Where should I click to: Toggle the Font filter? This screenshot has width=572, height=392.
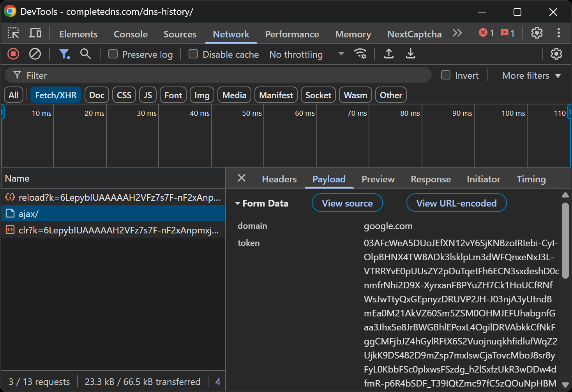pos(173,95)
